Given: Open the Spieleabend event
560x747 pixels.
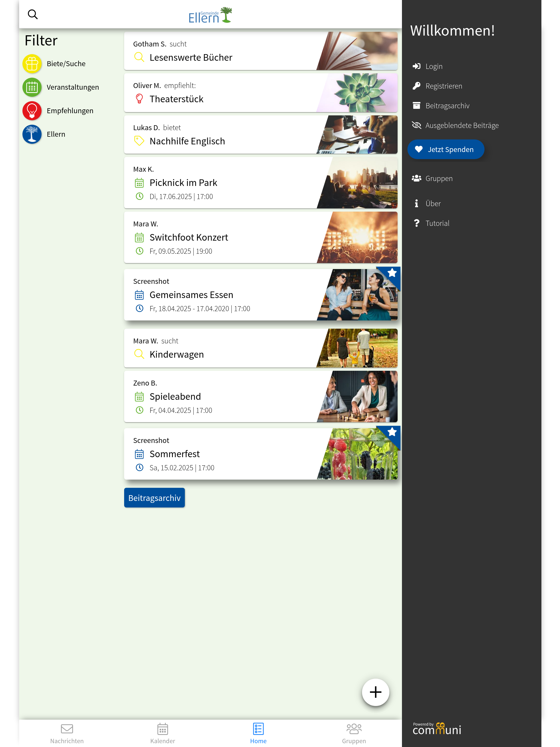Looking at the screenshot, I should coord(260,396).
